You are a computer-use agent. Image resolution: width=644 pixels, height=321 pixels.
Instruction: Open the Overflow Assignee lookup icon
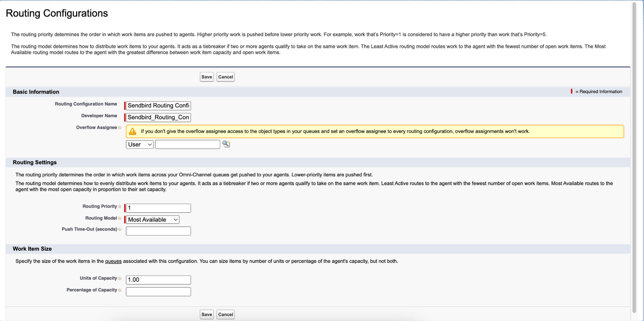(x=226, y=144)
